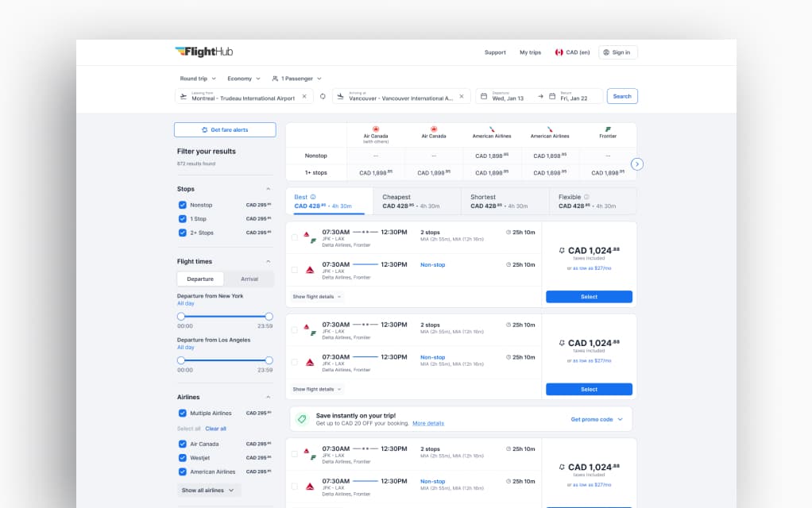Click the FlightHub logo
This screenshot has height=508, width=812.
pyautogui.click(x=204, y=52)
